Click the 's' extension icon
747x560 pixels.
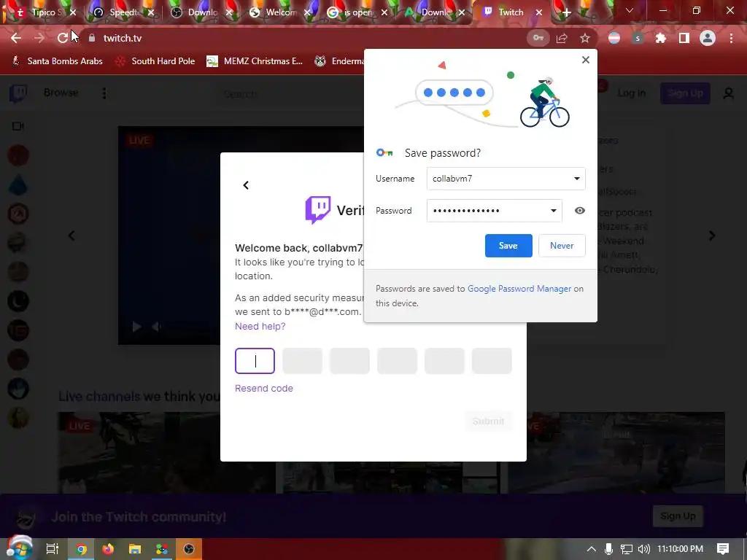coord(638,38)
